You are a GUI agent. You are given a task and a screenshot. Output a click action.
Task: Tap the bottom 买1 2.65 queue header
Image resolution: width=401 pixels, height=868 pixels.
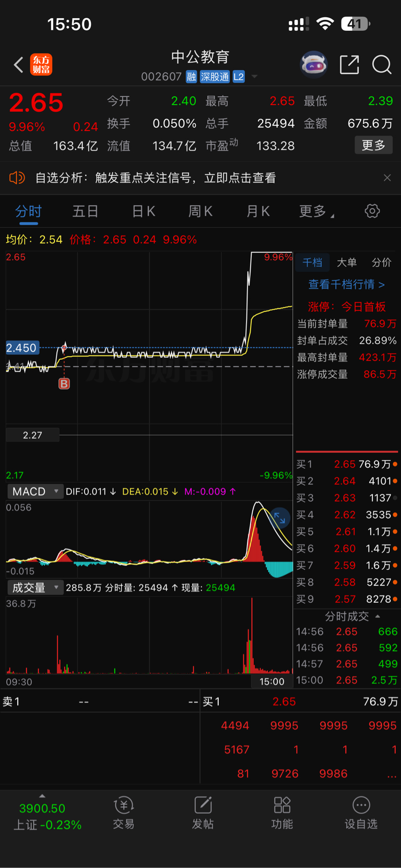(x=300, y=702)
